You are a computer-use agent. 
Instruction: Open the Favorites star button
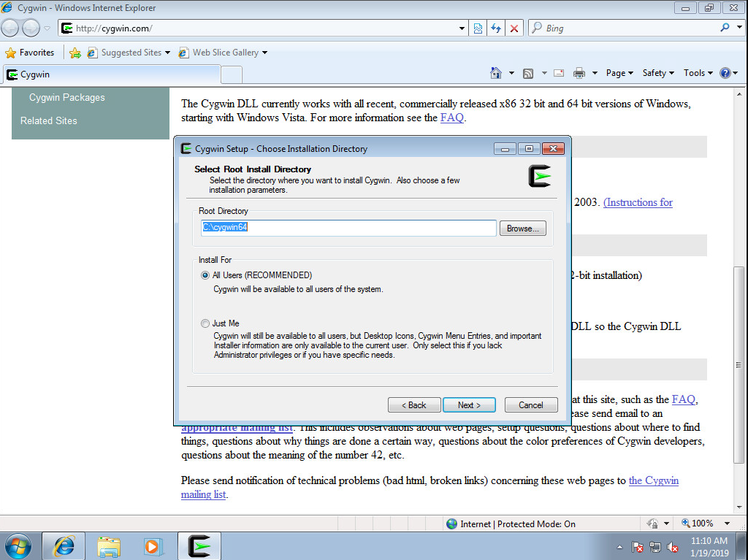tap(29, 53)
